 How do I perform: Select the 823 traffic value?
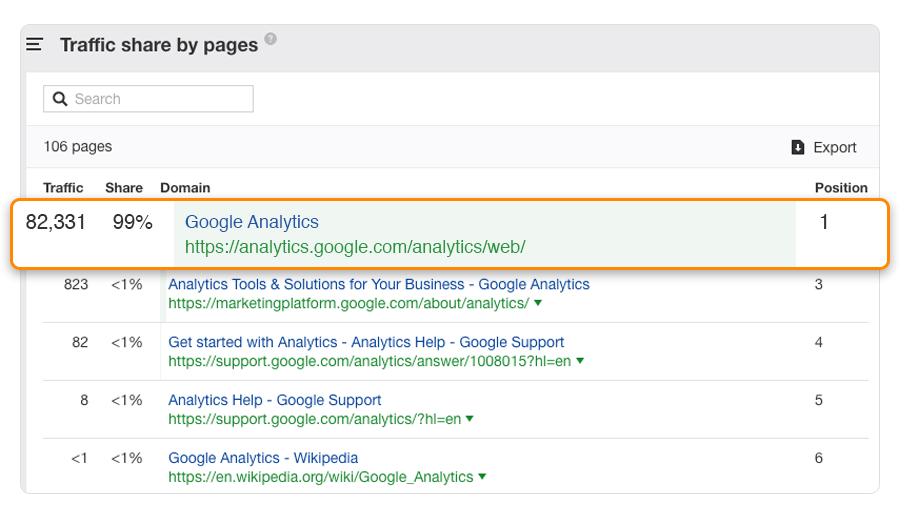76,285
